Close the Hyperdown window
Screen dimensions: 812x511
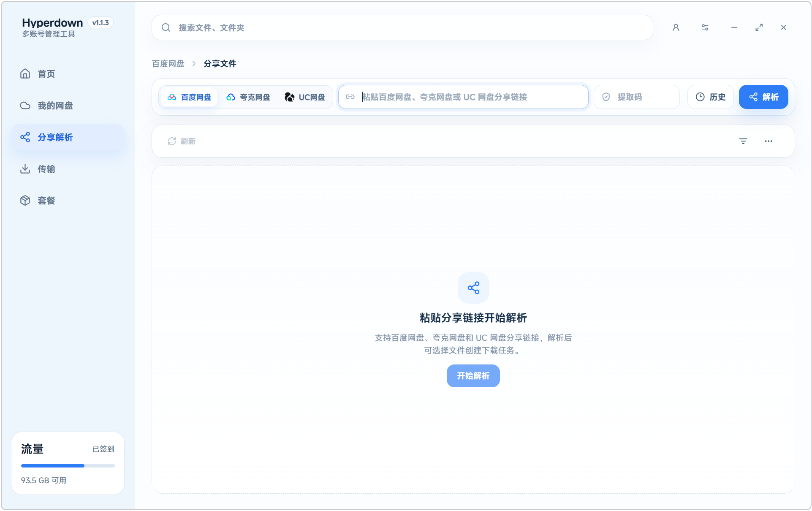783,27
